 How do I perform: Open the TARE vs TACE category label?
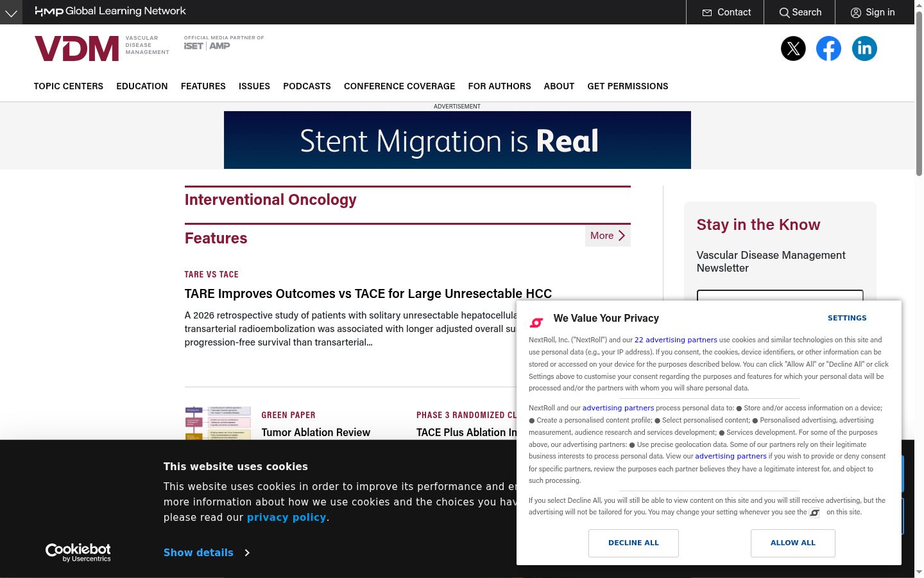(x=212, y=274)
